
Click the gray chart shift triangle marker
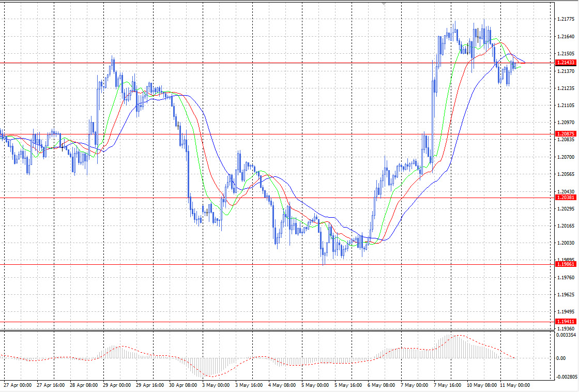pos(385,4)
